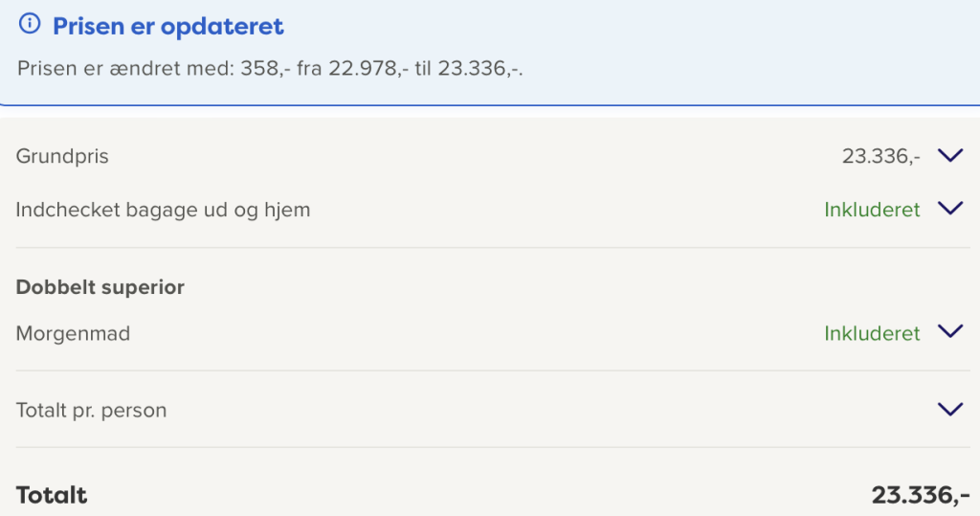
Task: Click green Inkluderet beside baggage row
Action: coord(872,210)
